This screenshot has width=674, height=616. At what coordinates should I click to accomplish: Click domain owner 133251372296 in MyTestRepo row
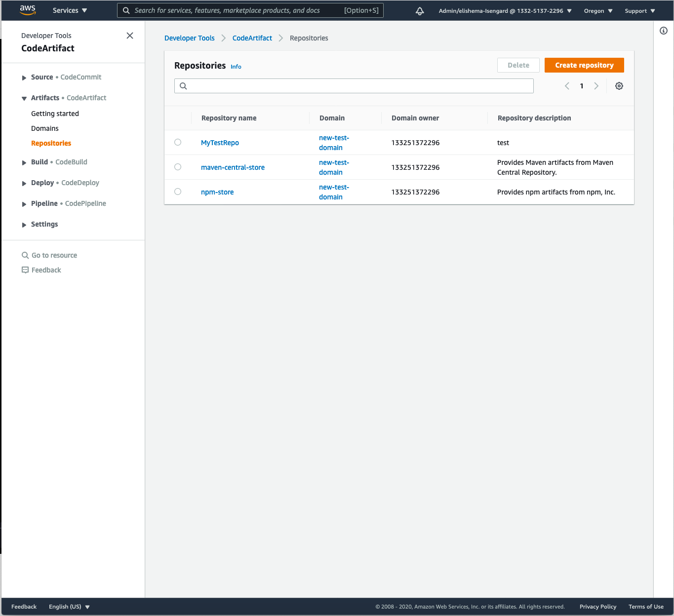click(415, 143)
